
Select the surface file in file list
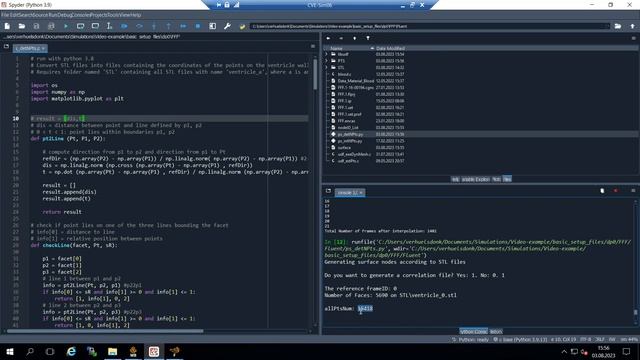click(x=344, y=147)
